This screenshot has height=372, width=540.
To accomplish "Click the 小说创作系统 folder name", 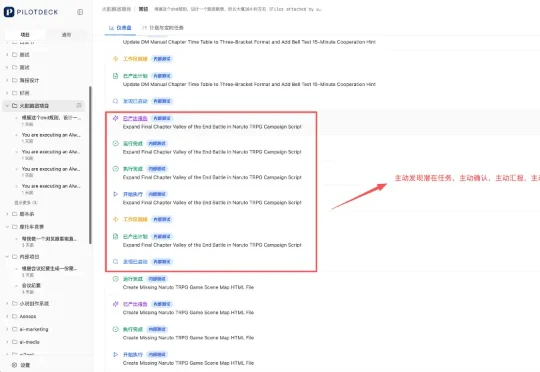I will click(34, 303).
